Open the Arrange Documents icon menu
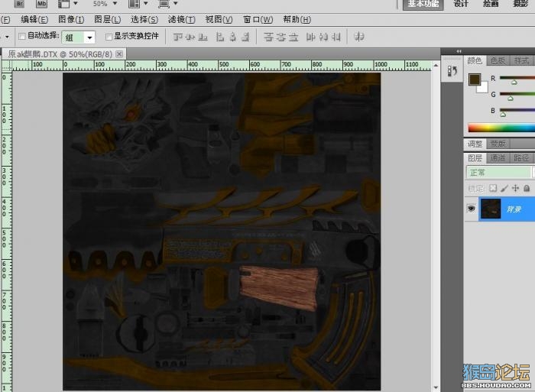535x392 pixels. coord(134,3)
